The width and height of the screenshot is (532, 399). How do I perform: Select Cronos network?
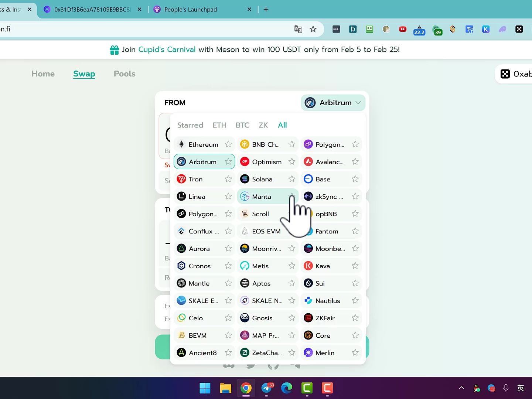click(204, 266)
